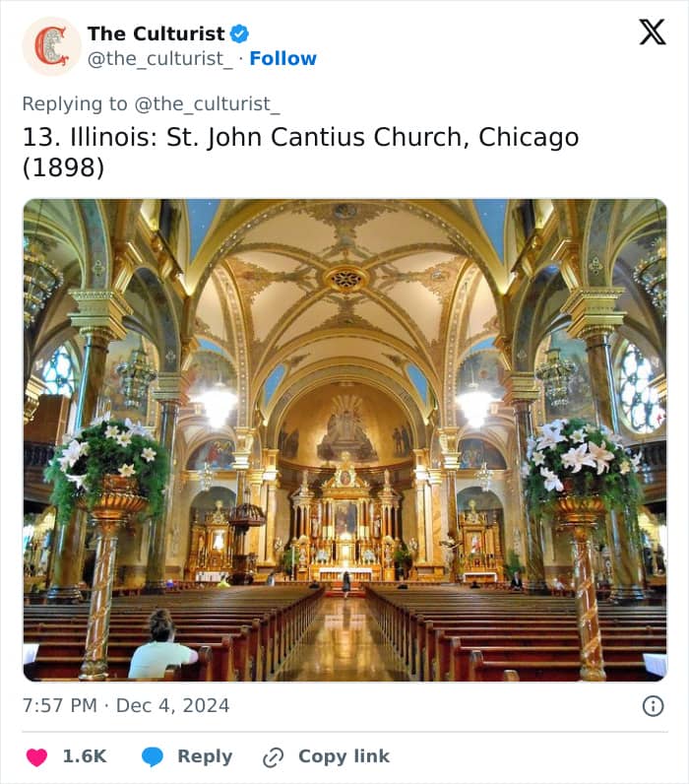This screenshot has height=784, width=689.
Task: Like the tweet with the heart icon
Action: point(36,757)
